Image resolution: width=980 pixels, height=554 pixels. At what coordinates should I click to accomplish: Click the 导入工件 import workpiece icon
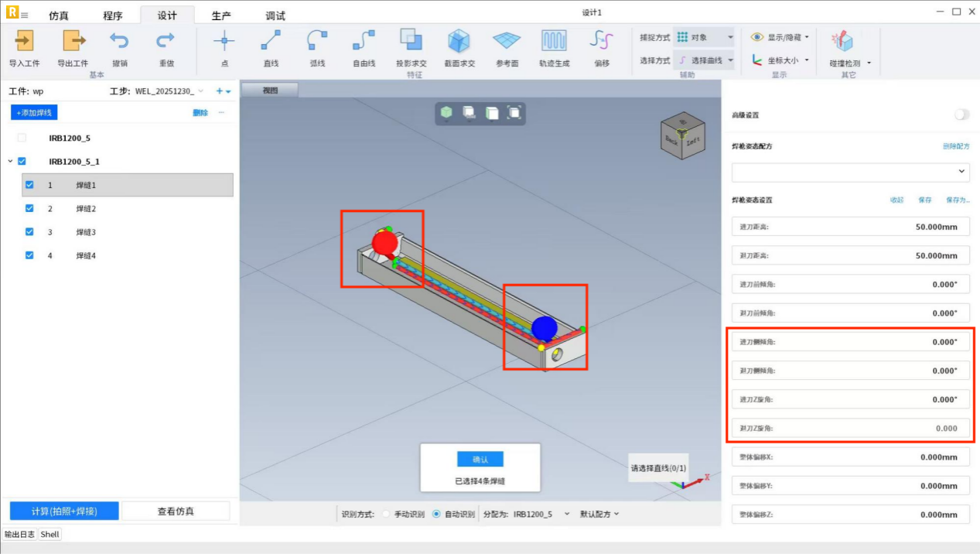[x=24, y=40]
